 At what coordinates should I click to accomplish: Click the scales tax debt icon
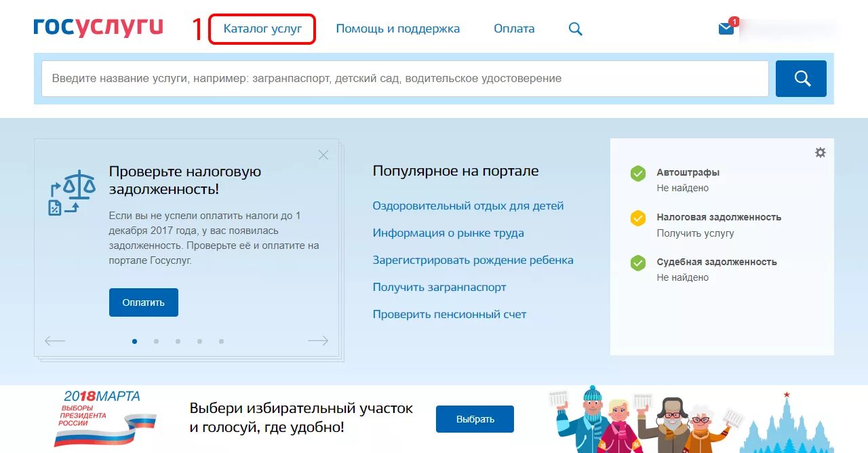(72, 193)
